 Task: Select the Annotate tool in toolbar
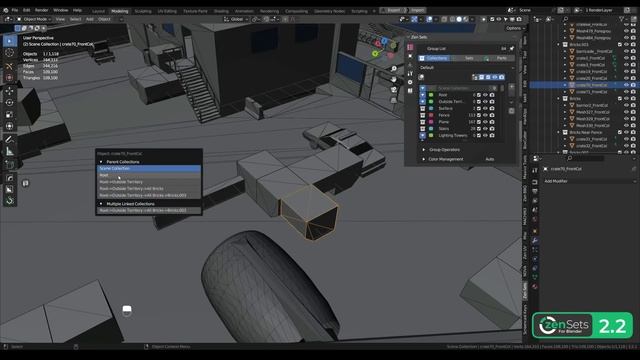[x=9, y=140]
